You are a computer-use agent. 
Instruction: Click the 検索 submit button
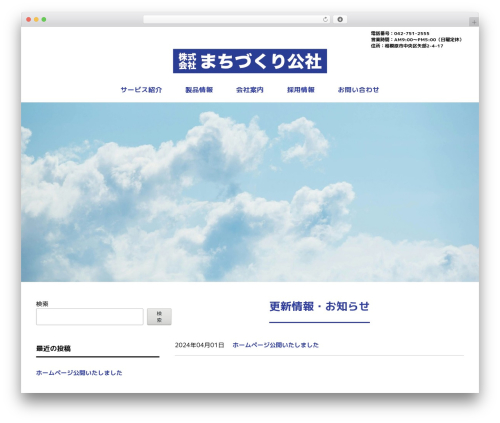pos(159,316)
